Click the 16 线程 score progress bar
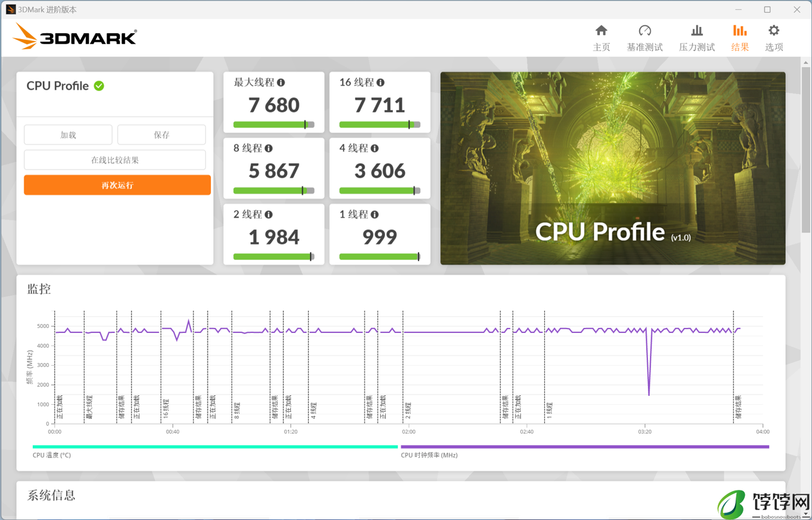This screenshot has height=520, width=812. point(379,125)
